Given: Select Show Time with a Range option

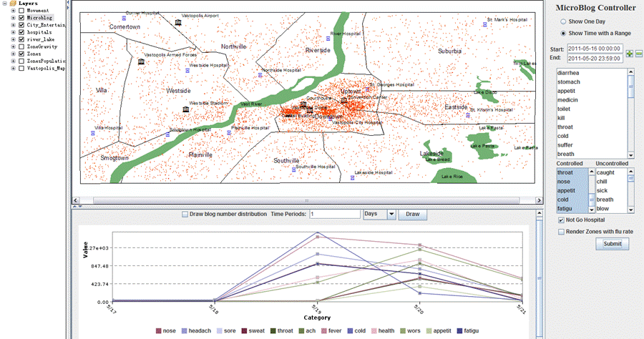Looking at the screenshot, I should 563,33.
